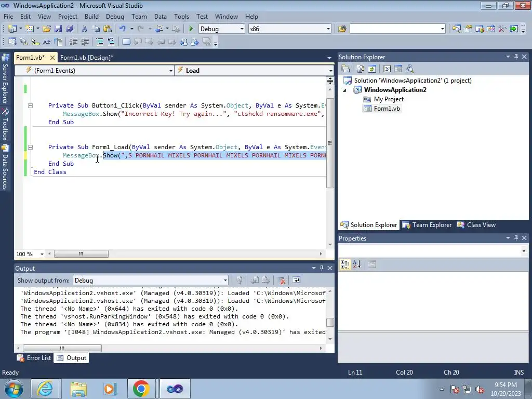The image size is (532, 399).
Task: Open the Debug configuration dropdown
Action: [242, 29]
